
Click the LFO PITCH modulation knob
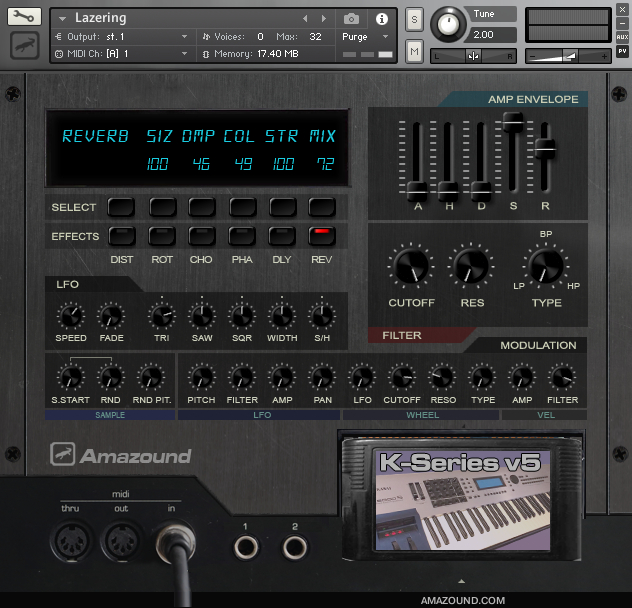202,377
